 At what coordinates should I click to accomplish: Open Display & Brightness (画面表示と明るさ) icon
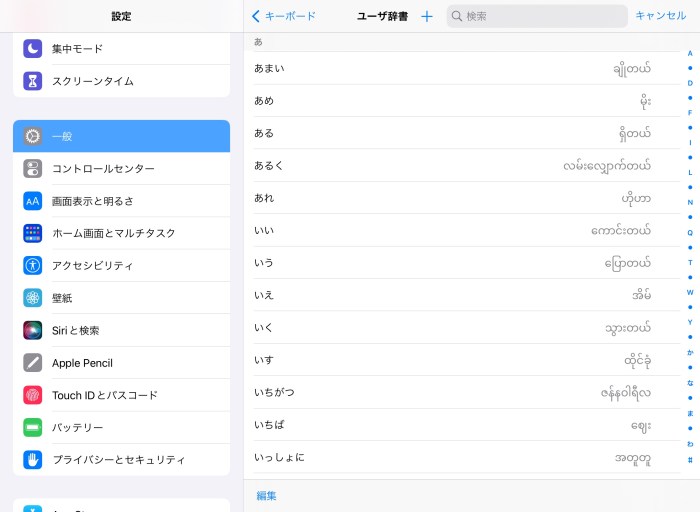33,201
